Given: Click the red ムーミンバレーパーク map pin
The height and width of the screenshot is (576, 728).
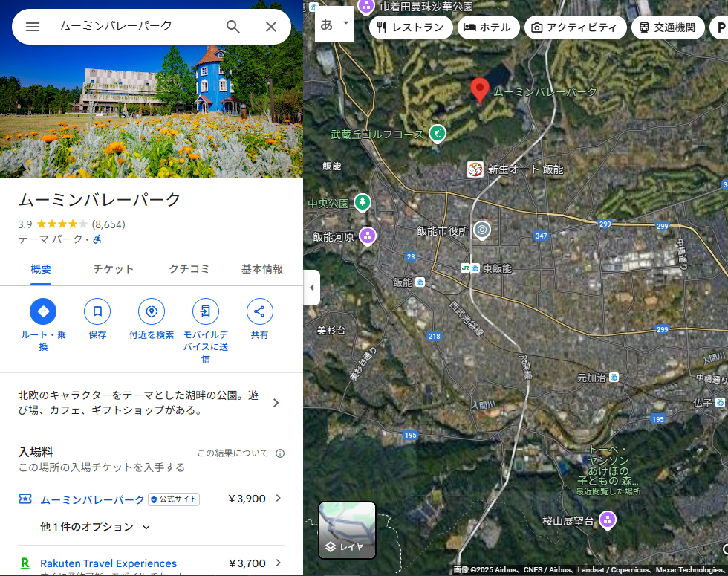Looking at the screenshot, I should (x=480, y=90).
